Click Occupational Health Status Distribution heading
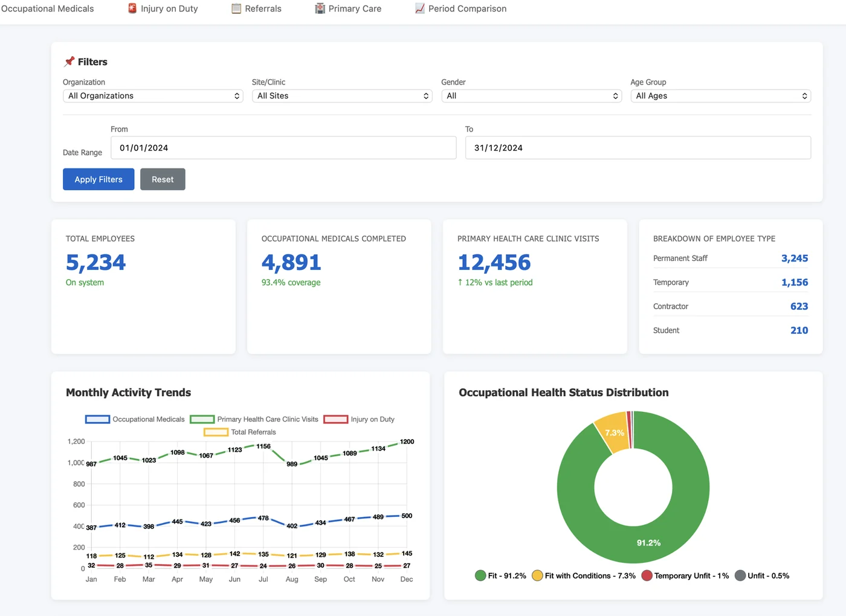This screenshot has height=616, width=846. tap(564, 393)
